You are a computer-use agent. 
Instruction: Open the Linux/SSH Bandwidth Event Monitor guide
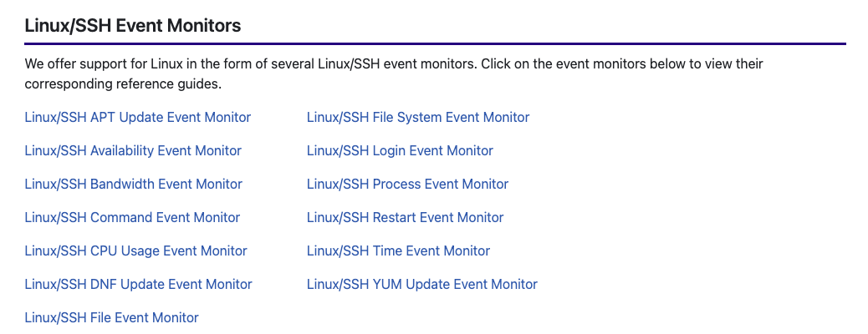pyautogui.click(x=134, y=185)
